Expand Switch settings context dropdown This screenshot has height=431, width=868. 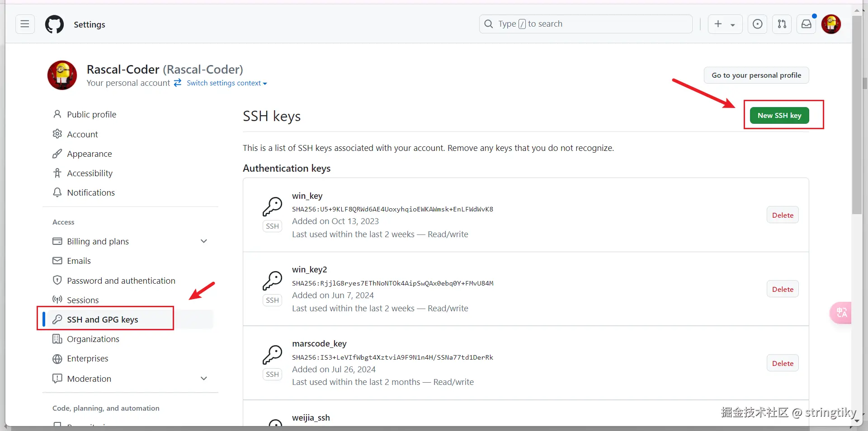point(226,83)
